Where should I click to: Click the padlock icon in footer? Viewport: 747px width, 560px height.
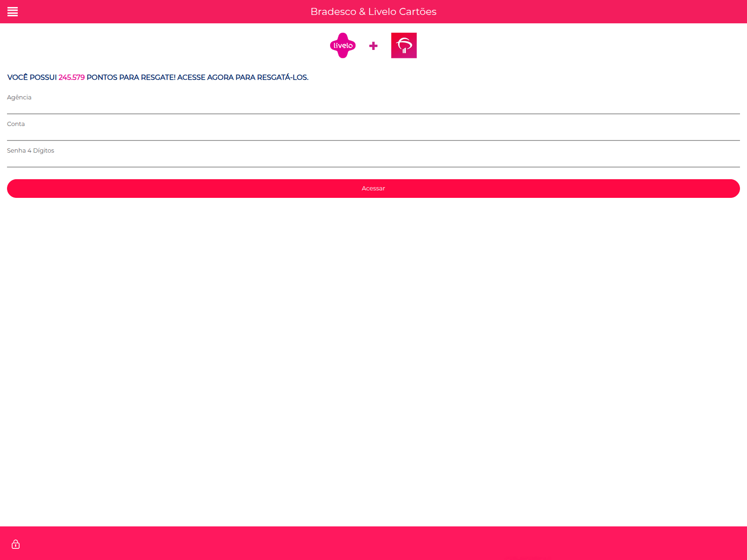coord(15,544)
